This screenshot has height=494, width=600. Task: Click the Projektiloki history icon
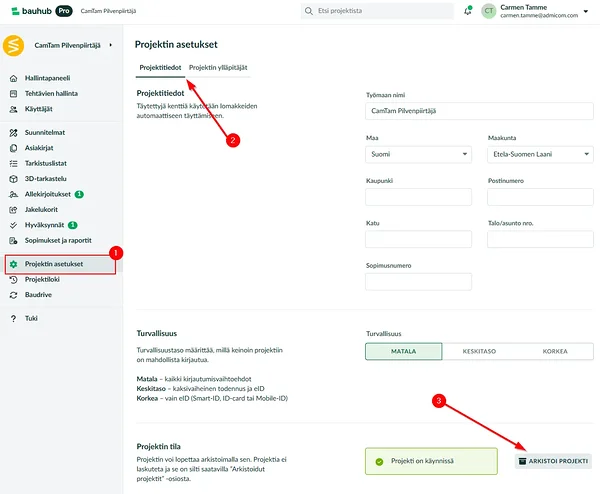pos(13,280)
